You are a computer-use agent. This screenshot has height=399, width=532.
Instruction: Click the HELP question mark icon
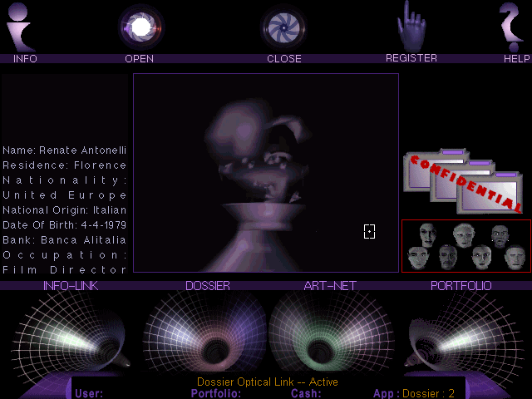pos(510,27)
